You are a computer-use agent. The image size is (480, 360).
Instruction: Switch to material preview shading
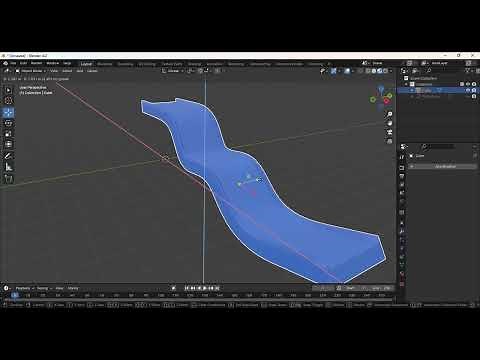[x=380, y=71]
